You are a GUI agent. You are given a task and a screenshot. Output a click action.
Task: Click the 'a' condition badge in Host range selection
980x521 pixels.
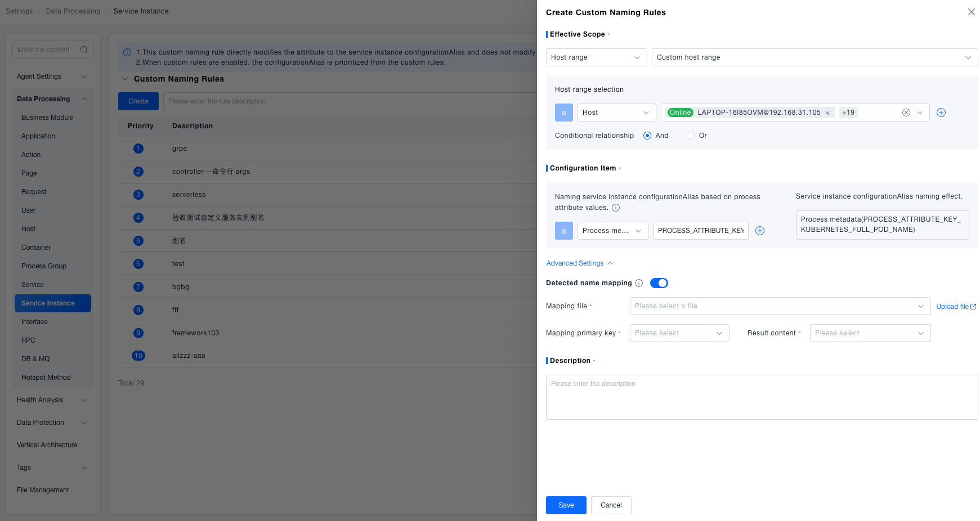click(564, 113)
